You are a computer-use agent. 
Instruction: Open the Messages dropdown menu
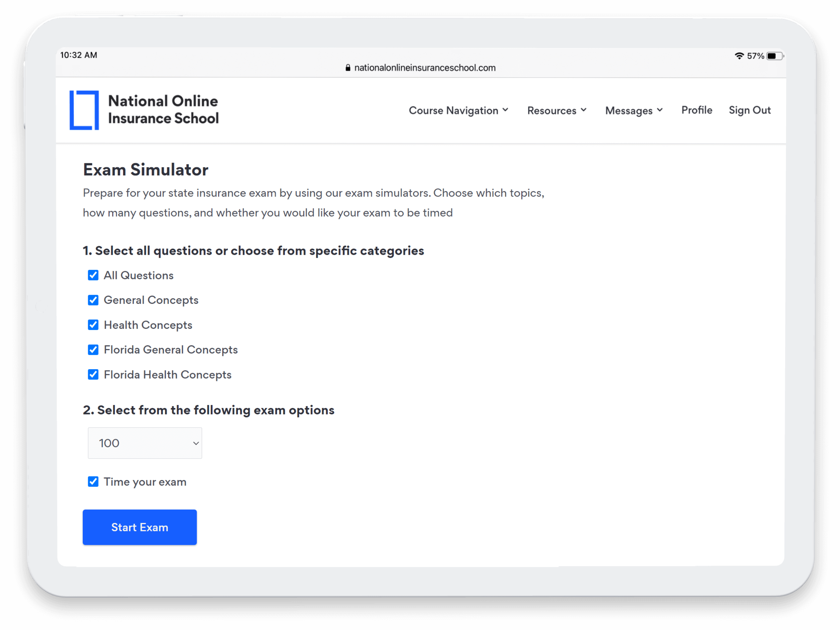pos(634,110)
